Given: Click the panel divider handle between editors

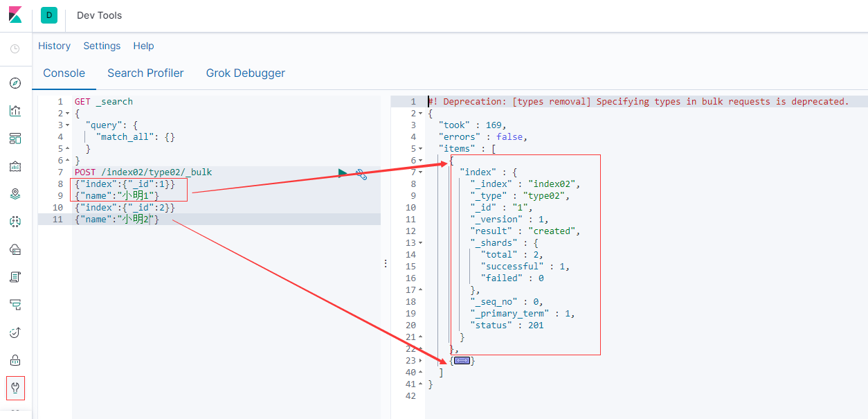Looking at the screenshot, I should 386,264.
